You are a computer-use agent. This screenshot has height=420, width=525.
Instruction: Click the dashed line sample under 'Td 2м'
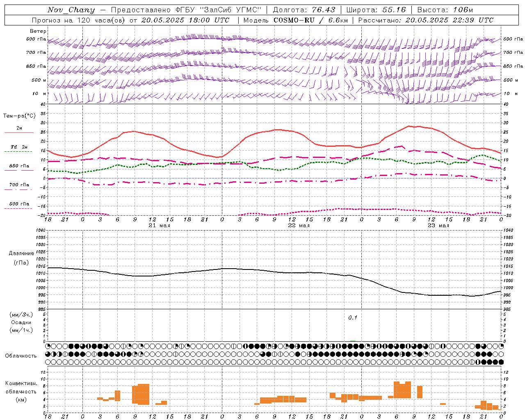click(19, 151)
